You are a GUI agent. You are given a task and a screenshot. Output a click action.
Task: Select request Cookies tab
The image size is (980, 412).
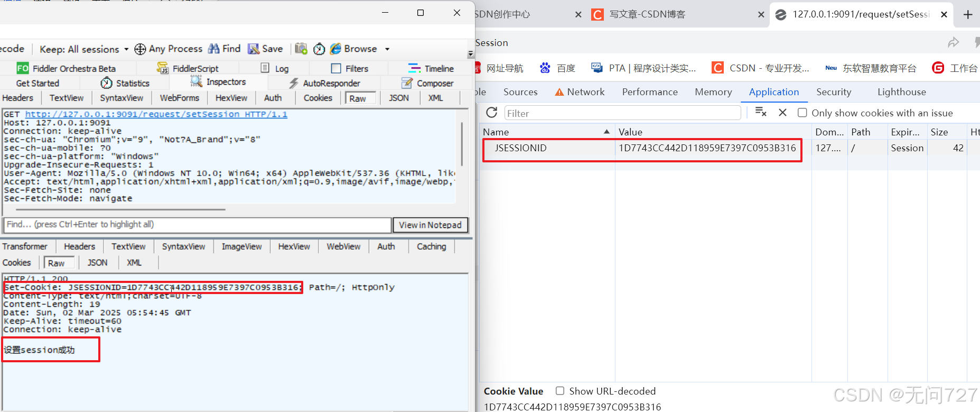point(318,98)
